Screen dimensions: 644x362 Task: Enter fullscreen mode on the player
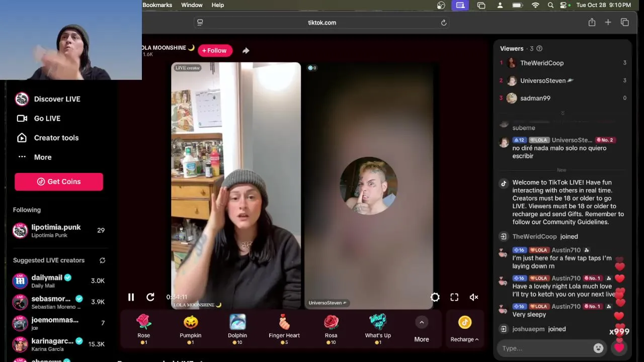(454, 297)
